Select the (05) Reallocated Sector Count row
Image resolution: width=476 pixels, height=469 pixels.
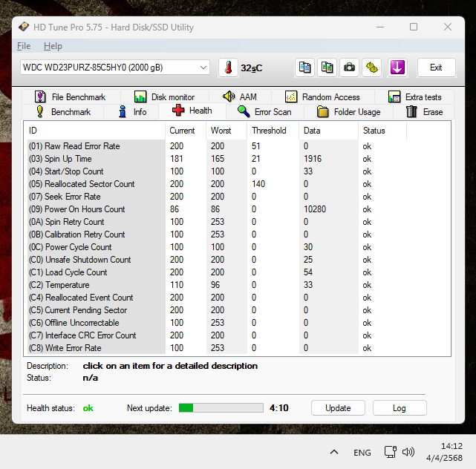point(217,184)
